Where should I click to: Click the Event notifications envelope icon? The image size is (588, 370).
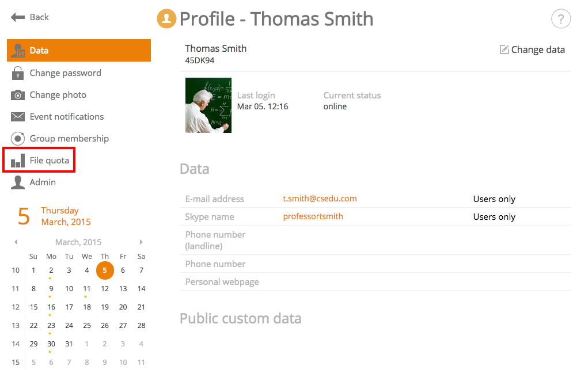click(18, 117)
